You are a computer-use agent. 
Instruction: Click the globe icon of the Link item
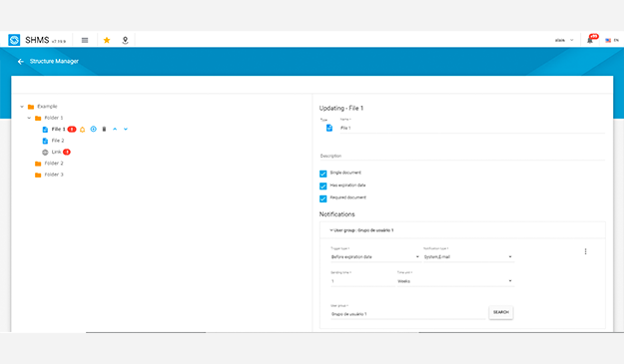click(45, 153)
